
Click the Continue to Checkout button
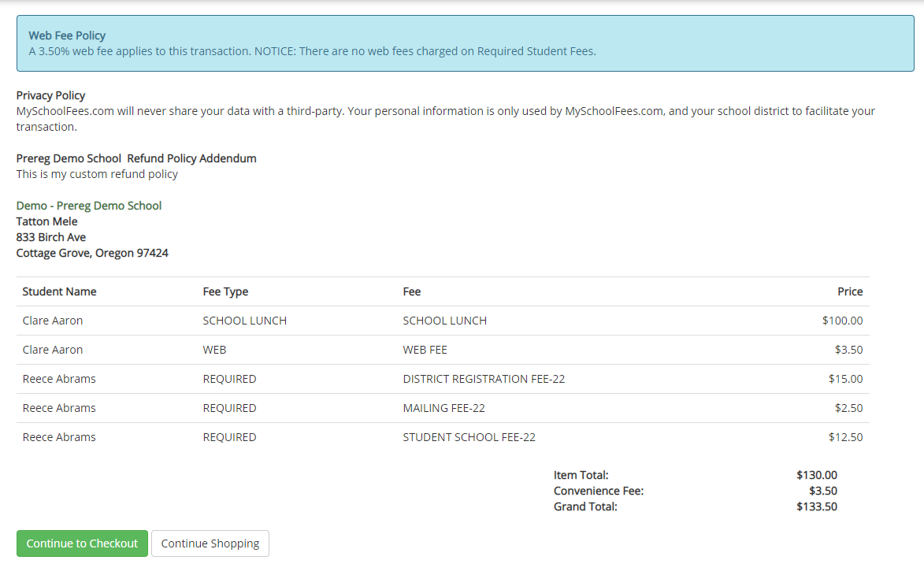click(x=82, y=543)
